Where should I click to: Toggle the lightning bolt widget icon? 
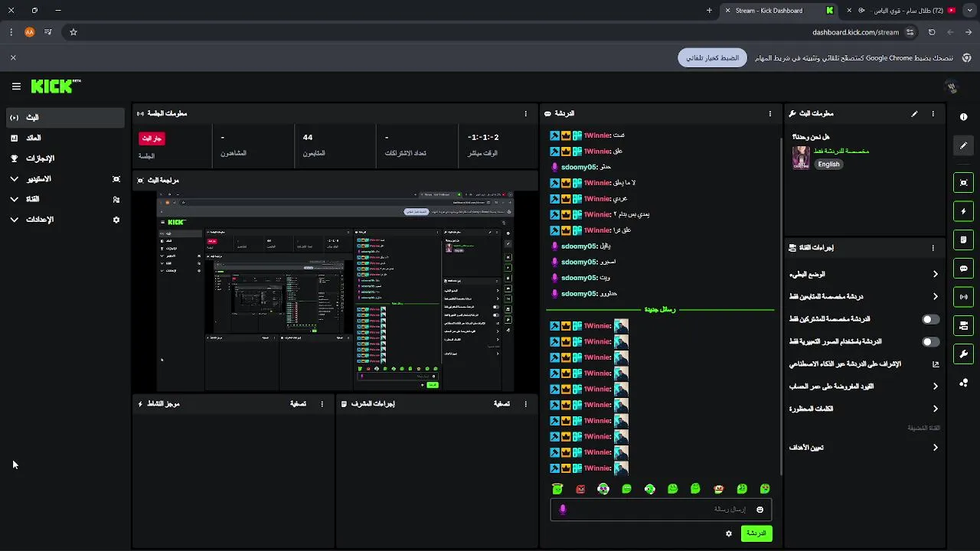click(963, 211)
